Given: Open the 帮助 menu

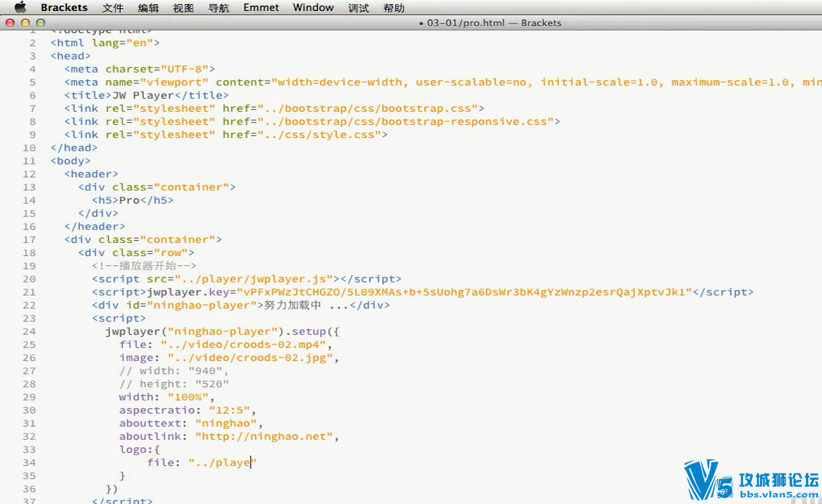Looking at the screenshot, I should click(x=394, y=8).
